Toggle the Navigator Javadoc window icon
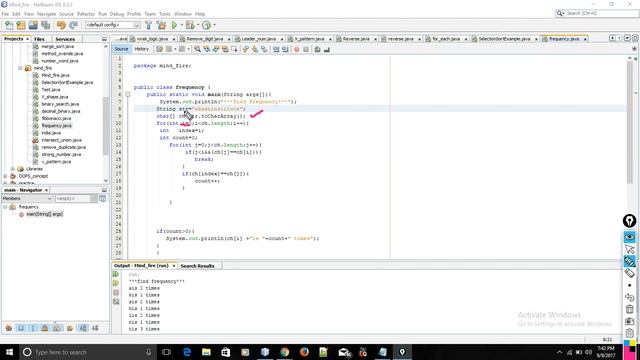 coord(102,199)
